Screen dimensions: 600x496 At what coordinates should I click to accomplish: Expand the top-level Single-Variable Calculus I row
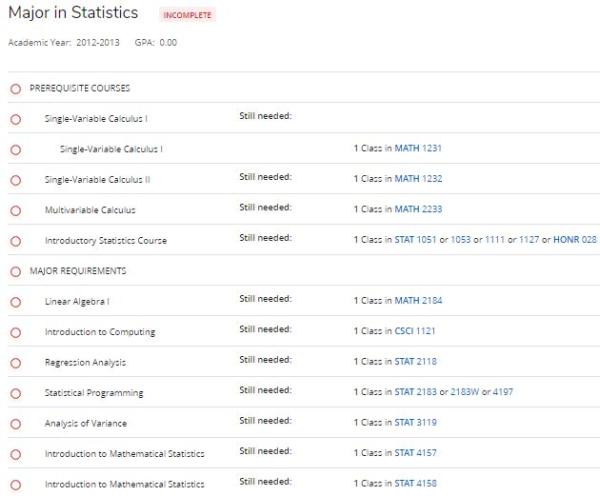click(x=96, y=119)
